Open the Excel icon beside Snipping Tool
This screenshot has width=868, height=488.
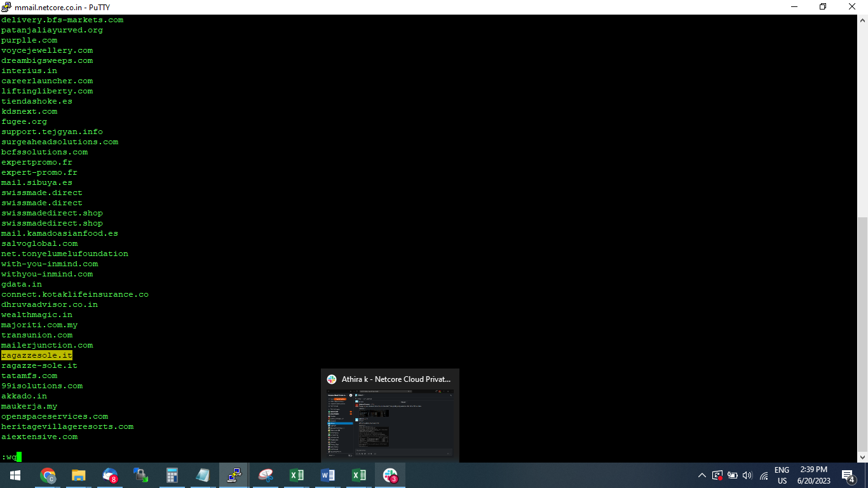point(296,475)
